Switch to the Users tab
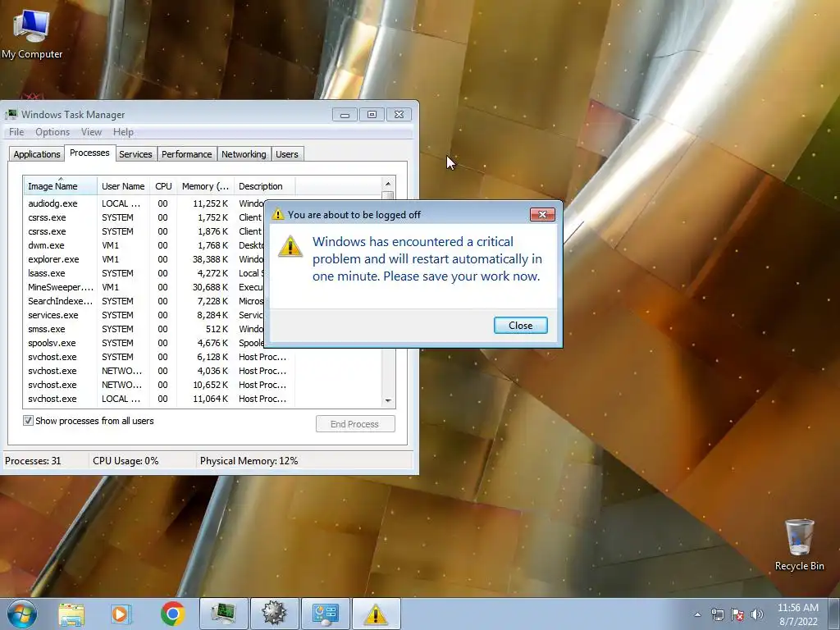 tap(286, 154)
